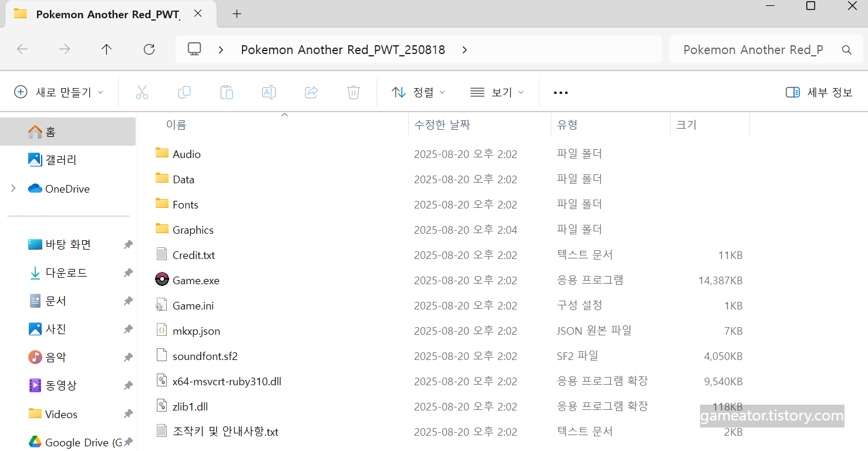Expand the OneDrive tree node
Image resolution: width=868 pixels, height=451 pixels.
click(x=14, y=189)
